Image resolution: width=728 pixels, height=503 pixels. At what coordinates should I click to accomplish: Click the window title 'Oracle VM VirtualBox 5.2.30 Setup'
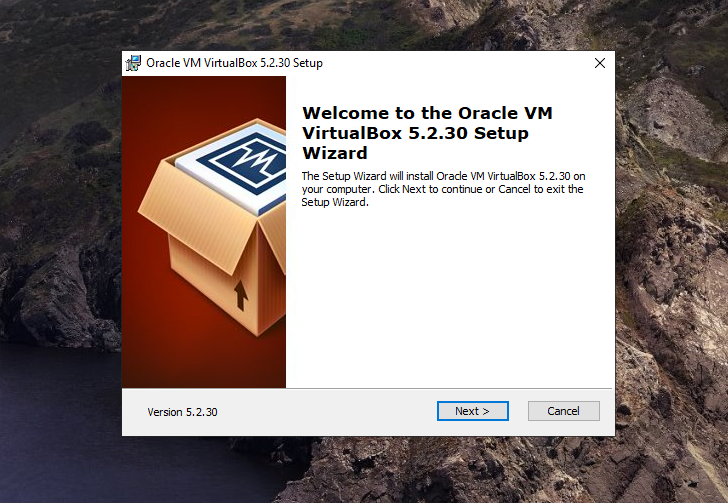tap(234, 63)
